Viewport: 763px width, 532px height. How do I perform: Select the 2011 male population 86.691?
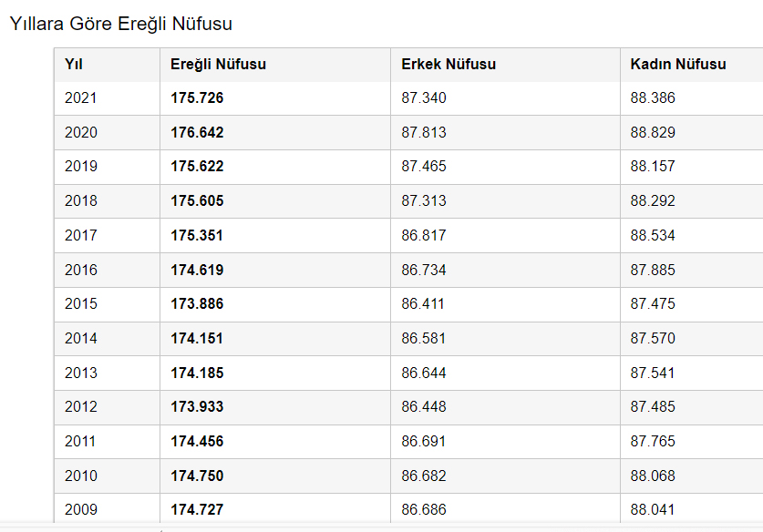(x=424, y=441)
